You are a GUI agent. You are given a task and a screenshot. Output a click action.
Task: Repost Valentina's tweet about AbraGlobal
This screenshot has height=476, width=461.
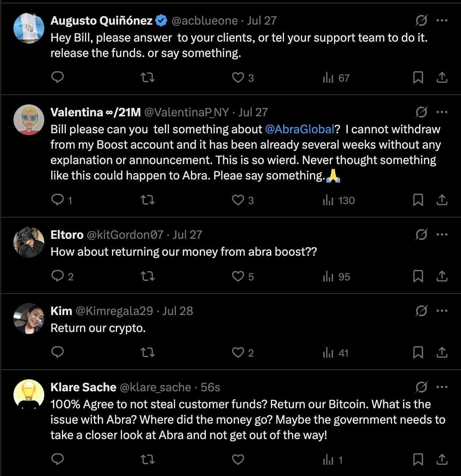(x=148, y=200)
